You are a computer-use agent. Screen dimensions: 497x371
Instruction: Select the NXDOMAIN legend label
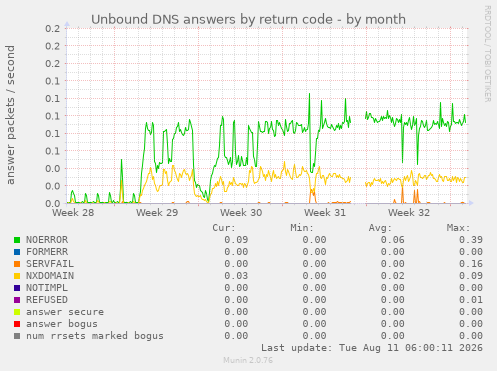click(50, 276)
